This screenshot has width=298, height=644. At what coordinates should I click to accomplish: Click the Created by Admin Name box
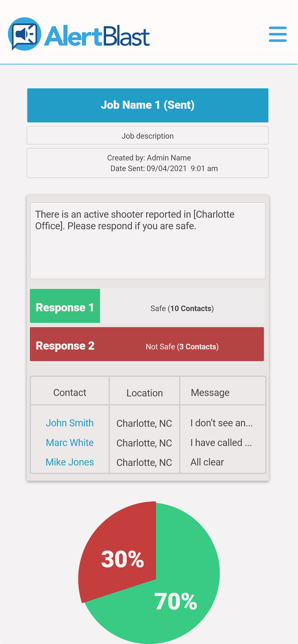pyautogui.click(x=148, y=163)
